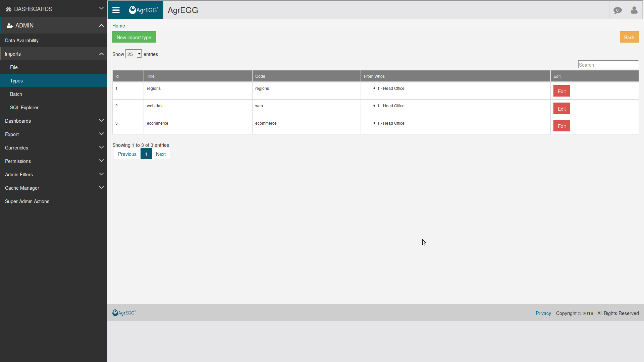The height and width of the screenshot is (362, 644).
Task: Click the AgrEGG logo in header
Action: tap(144, 10)
